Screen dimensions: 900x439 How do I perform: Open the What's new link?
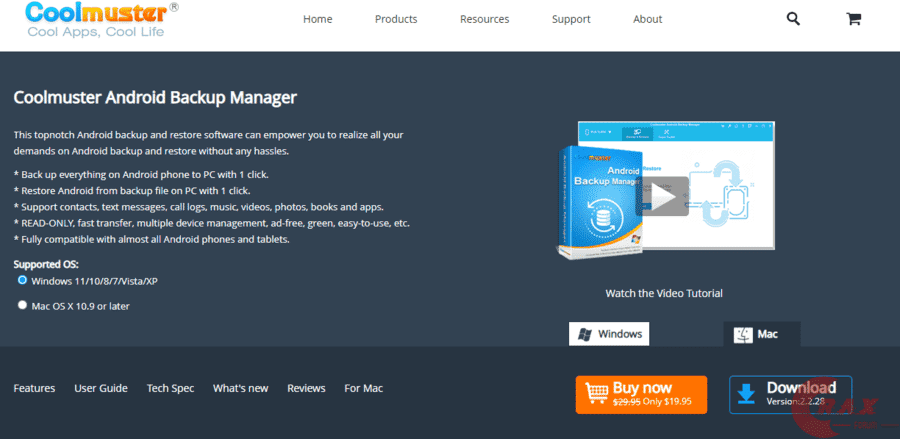pos(240,389)
